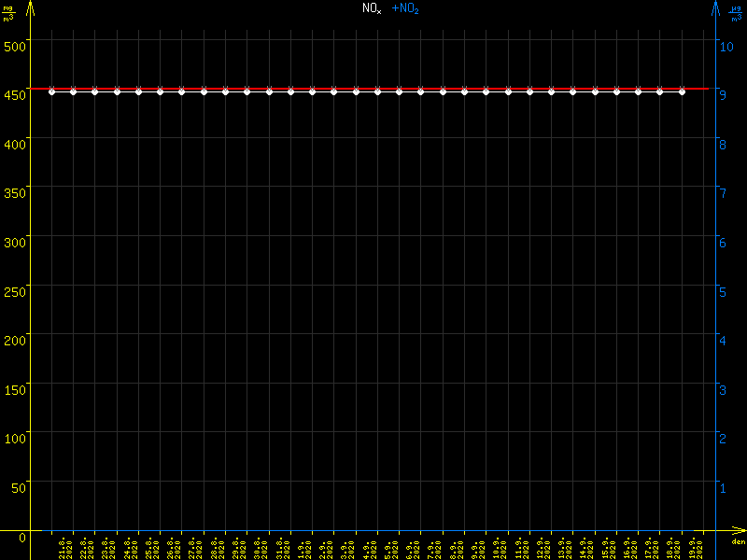747x560 pixels.
Task: Click the 10.9.2020 date label
Action: [x=498, y=549]
